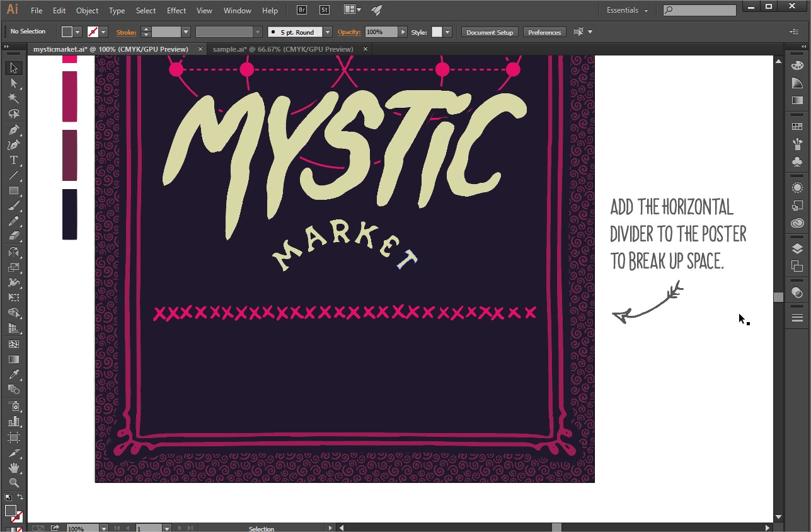This screenshot has height=532, width=811.
Task: Open the Color panel palette icon
Action: pyautogui.click(x=797, y=66)
